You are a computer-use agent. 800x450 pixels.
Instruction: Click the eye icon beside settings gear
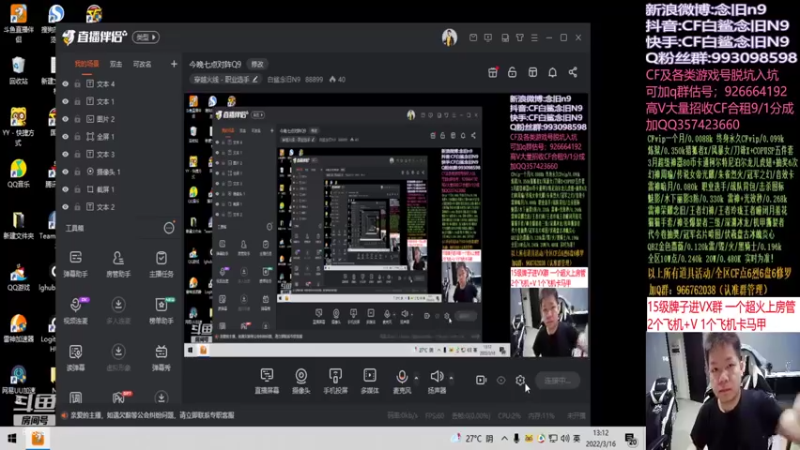[x=501, y=380]
